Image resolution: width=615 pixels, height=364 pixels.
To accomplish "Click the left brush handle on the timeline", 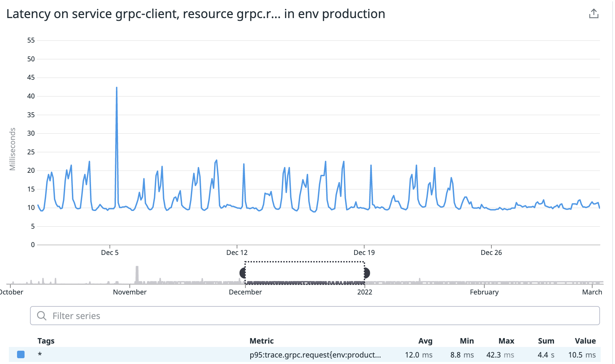I will pyautogui.click(x=242, y=273).
